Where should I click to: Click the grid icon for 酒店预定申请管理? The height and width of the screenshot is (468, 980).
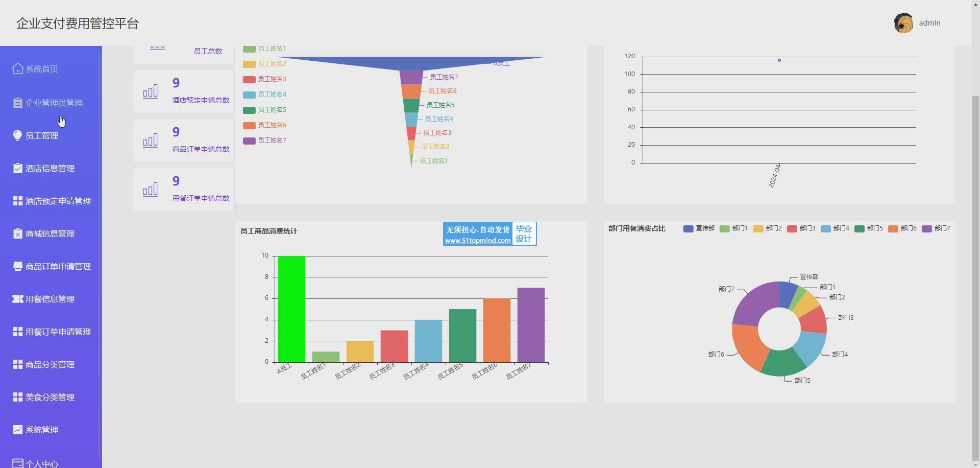[18, 201]
